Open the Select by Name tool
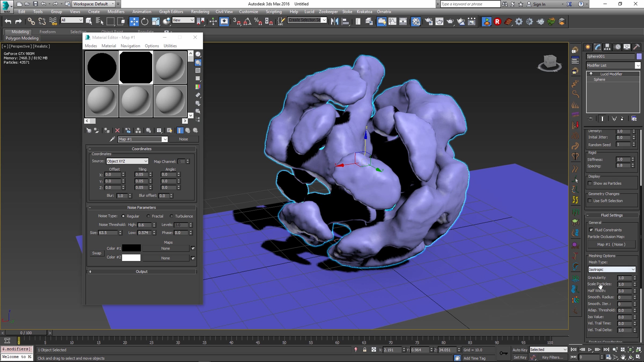 tap(100, 21)
